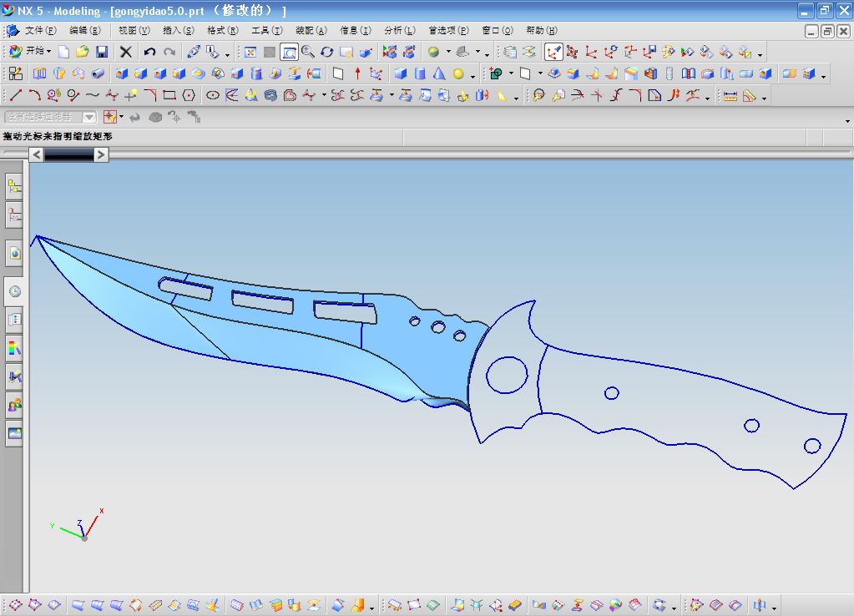854x616 pixels.
Task: Click the Datum Axis red arrow icon
Action: coord(357,73)
